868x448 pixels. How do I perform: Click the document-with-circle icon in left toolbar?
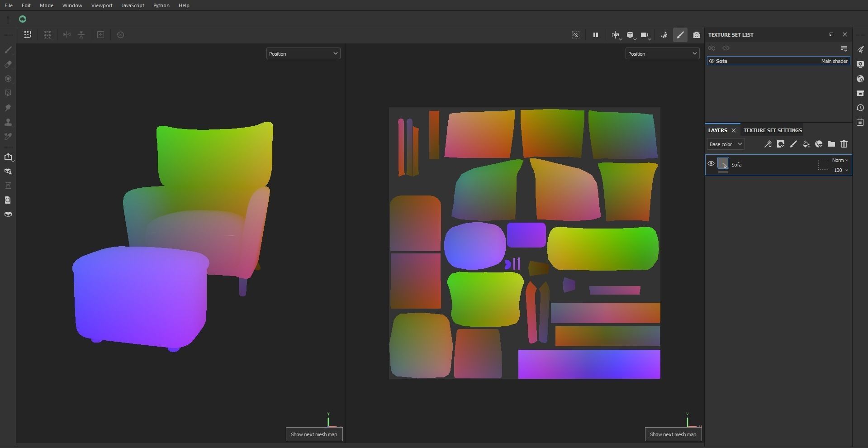pyautogui.click(x=8, y=200)
